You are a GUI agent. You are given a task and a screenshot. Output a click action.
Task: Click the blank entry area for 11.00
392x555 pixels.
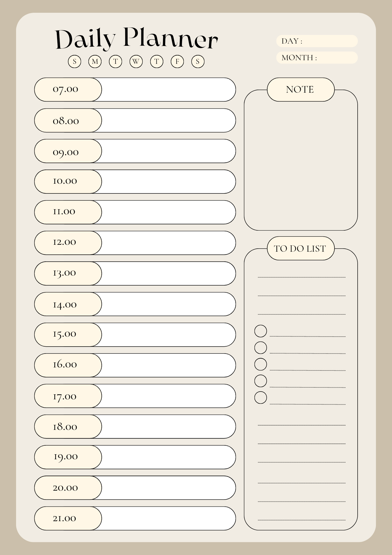[x=168, y=212]
